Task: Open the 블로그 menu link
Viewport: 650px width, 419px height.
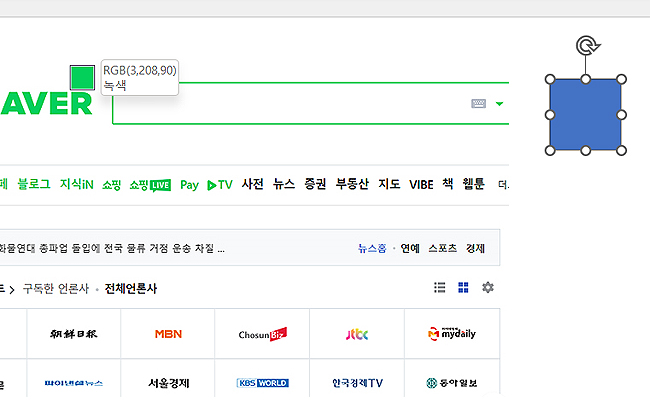Action: (x=34, y=184)
